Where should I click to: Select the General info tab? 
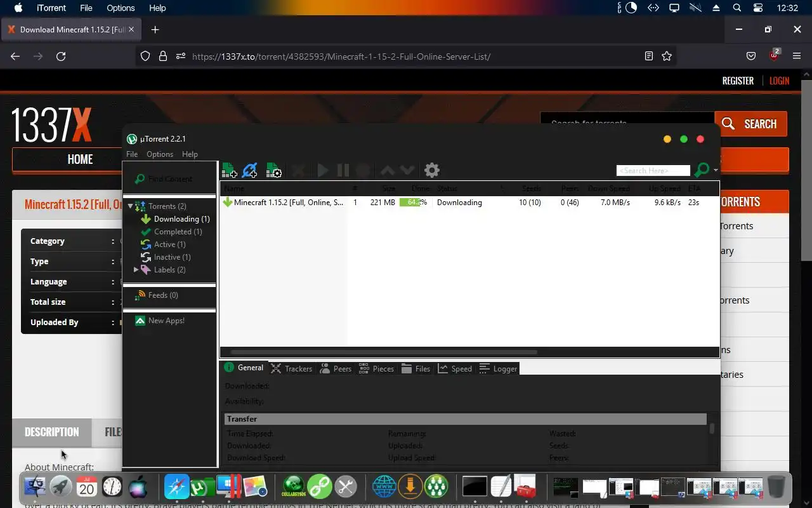click(x=244, y=368)
